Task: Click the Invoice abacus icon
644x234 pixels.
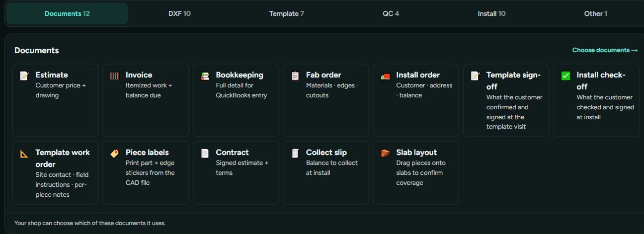Action: tap(115, 76)
